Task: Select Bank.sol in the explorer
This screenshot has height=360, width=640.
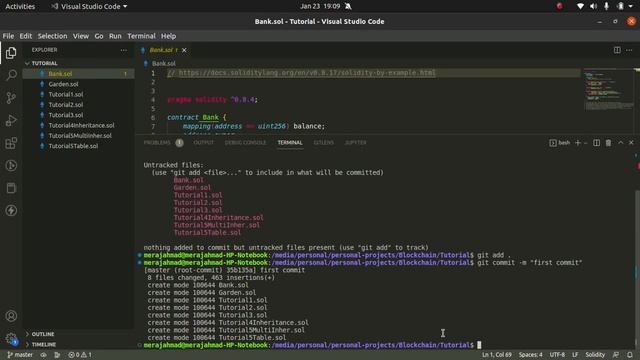Action: 78,74
